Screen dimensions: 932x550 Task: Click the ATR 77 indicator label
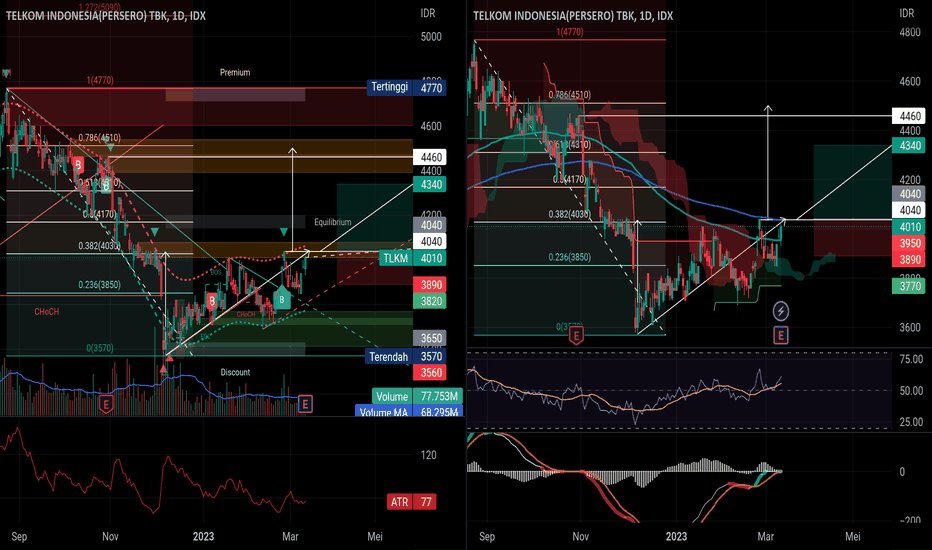[x=411, y=502]
